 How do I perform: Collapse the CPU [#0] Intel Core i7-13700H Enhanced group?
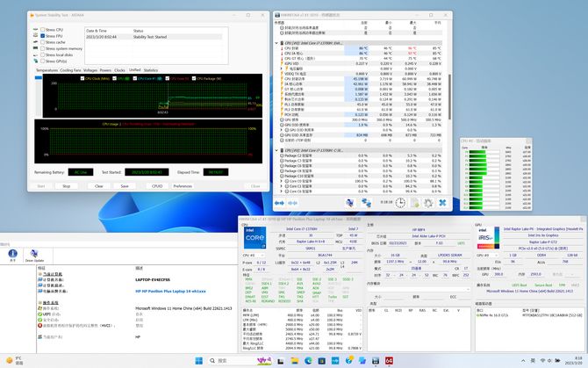point(276,43)
